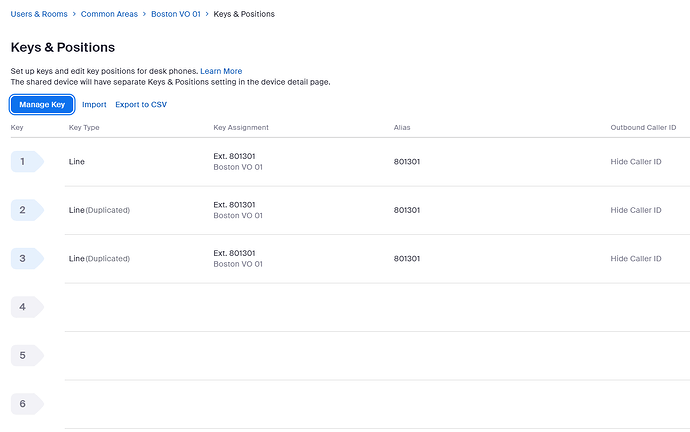This screenshot has height=432, width=690.
Task: Open the Learn More link
Action: (221, 71)
